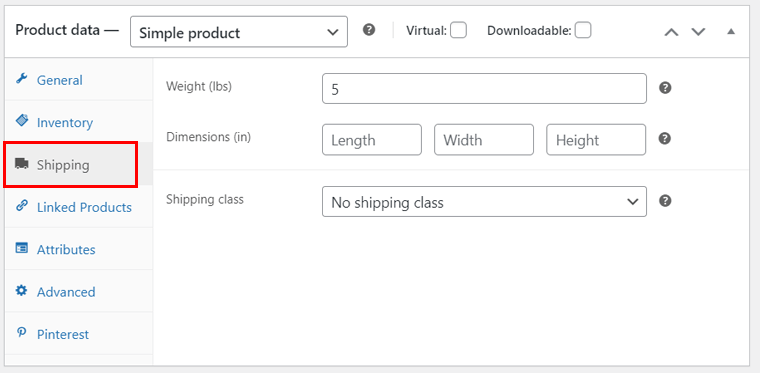Show help tooltip for Shipping class
Image resolution: width=760 pixels, height=373 pixels.
[x=665, y=201]
